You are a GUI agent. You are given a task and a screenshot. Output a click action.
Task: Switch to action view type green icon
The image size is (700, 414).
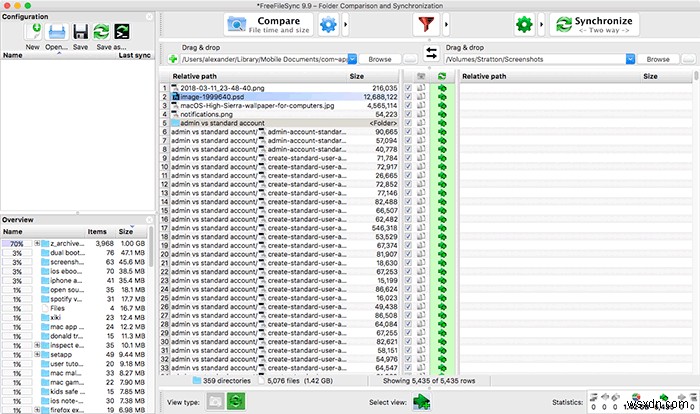tap(236, 401)
